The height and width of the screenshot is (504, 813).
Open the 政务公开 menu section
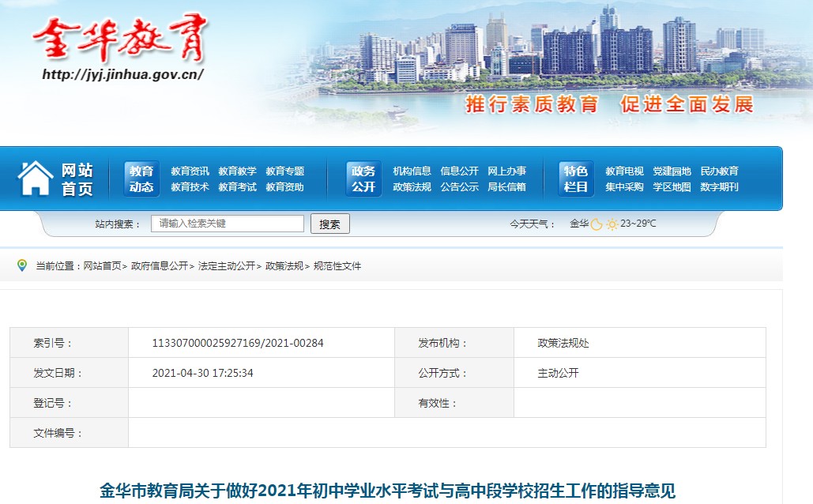(x=363, y=179)
